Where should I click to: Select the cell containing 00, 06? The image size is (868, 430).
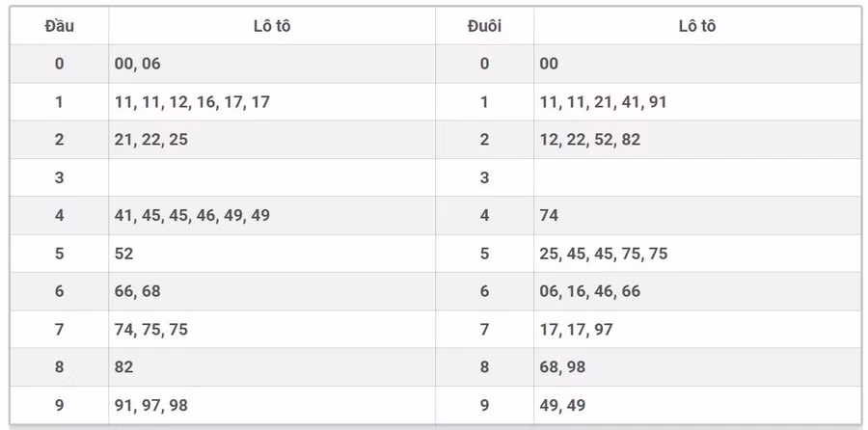(x=137, y=64)
